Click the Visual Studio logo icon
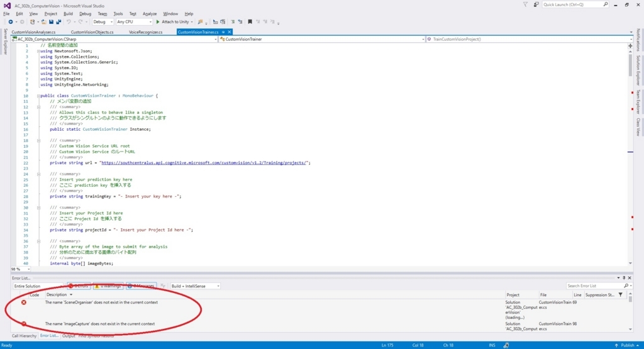 7,6
